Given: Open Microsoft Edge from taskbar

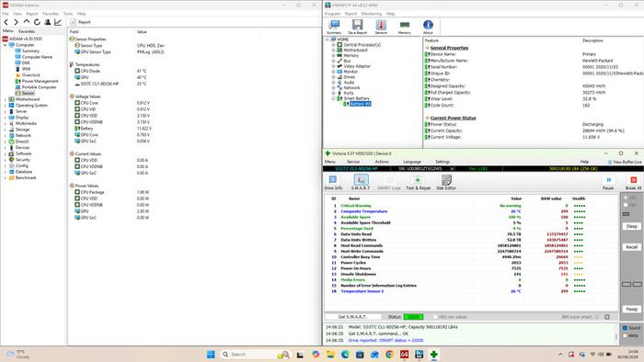Looking at the screenshot, I should coord(345,355).
